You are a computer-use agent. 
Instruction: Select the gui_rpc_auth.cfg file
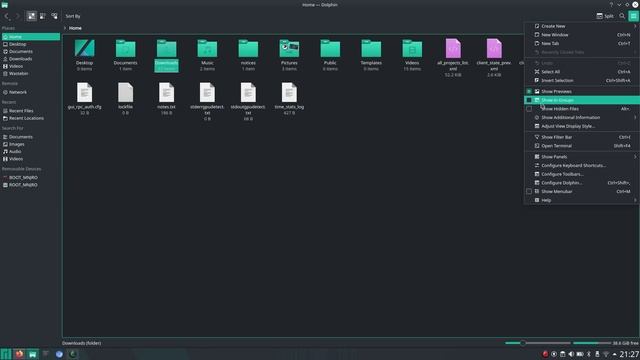coord(84,93)
